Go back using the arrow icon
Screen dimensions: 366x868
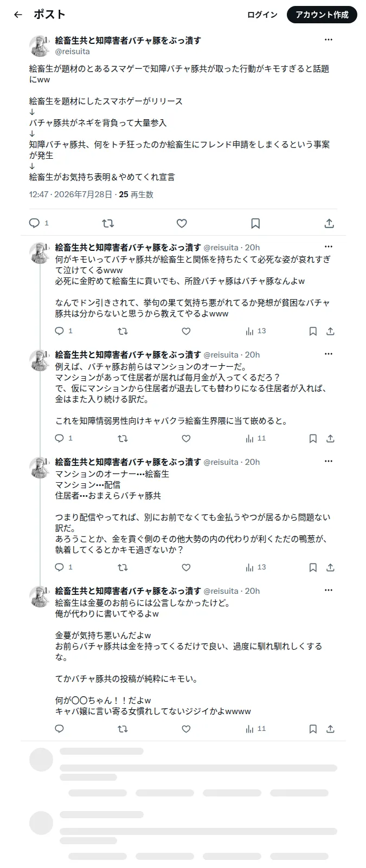[18, 15]
